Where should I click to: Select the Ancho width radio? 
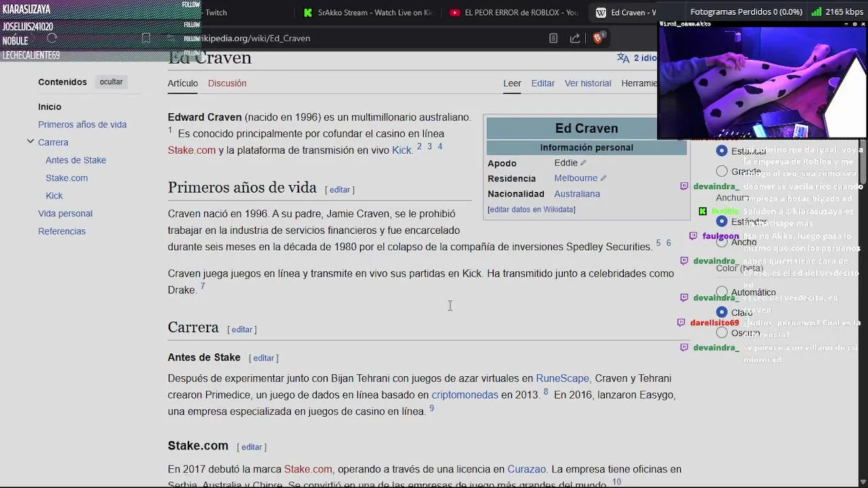(722, 242)
